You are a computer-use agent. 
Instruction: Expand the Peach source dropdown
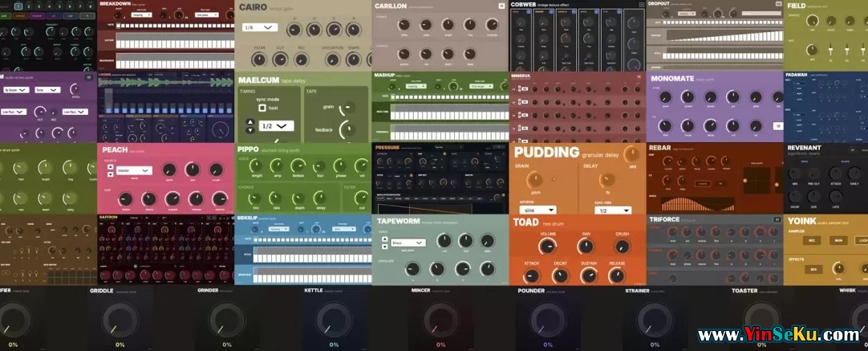coord(134,170)
